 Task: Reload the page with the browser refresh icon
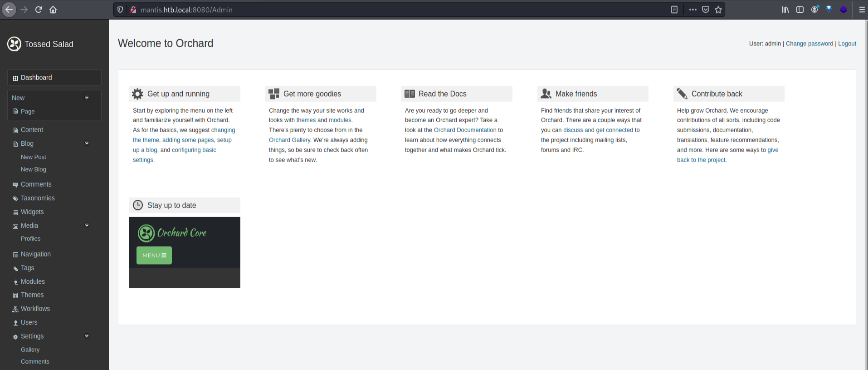click(39, 10)
